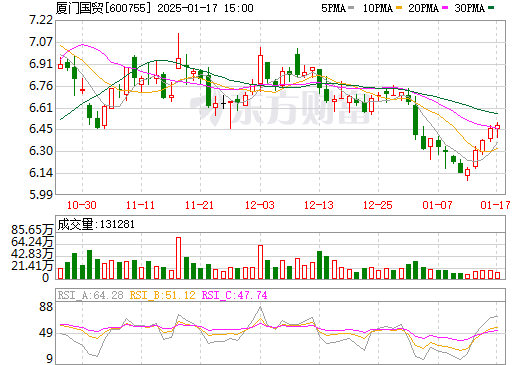
Task: Click the 64.24万 volume axis label
Action: (x=32, y=242)
